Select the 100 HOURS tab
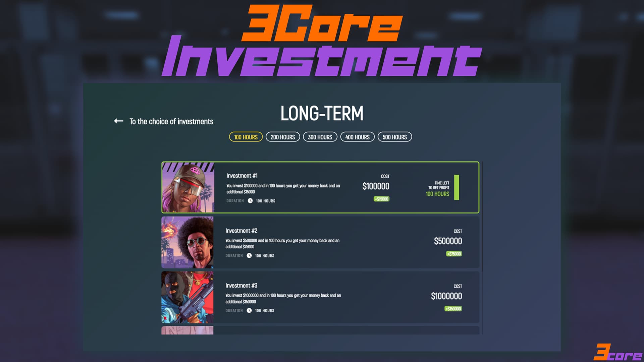This screenshot has height=362, width=644. [x=246, y=137]
